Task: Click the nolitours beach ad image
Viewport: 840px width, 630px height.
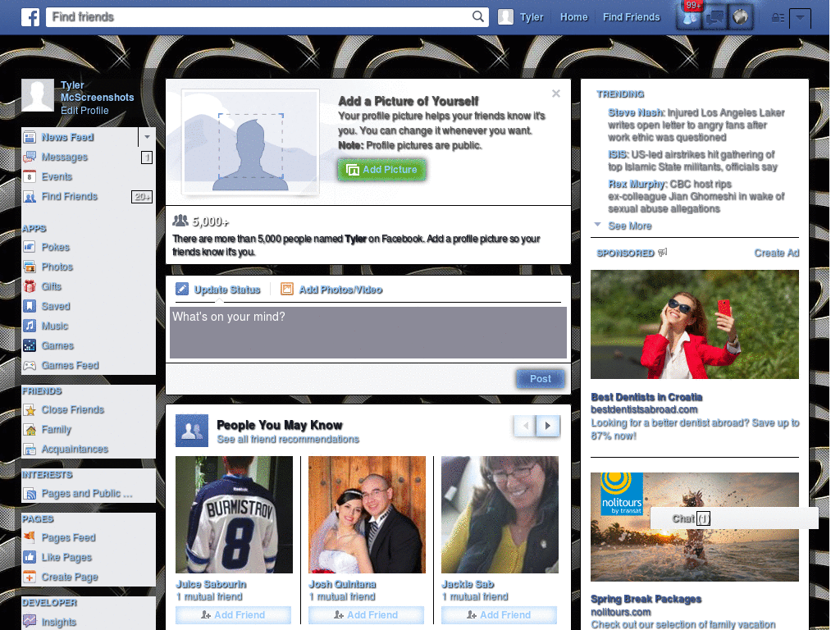Action: (x=695, y=527)
